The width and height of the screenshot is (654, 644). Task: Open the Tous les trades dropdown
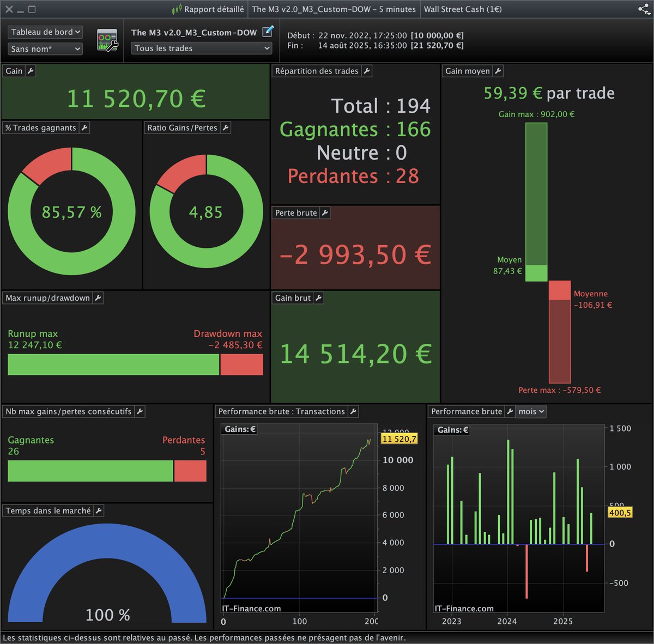(x=202, y=48)
